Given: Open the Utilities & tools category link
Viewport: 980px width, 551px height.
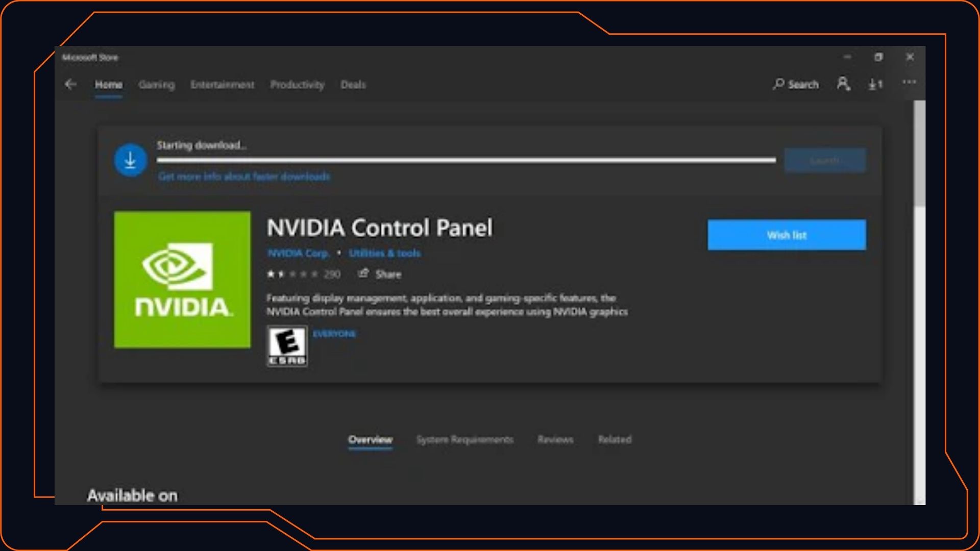Looking at the screenshot, I should [384, 253].
